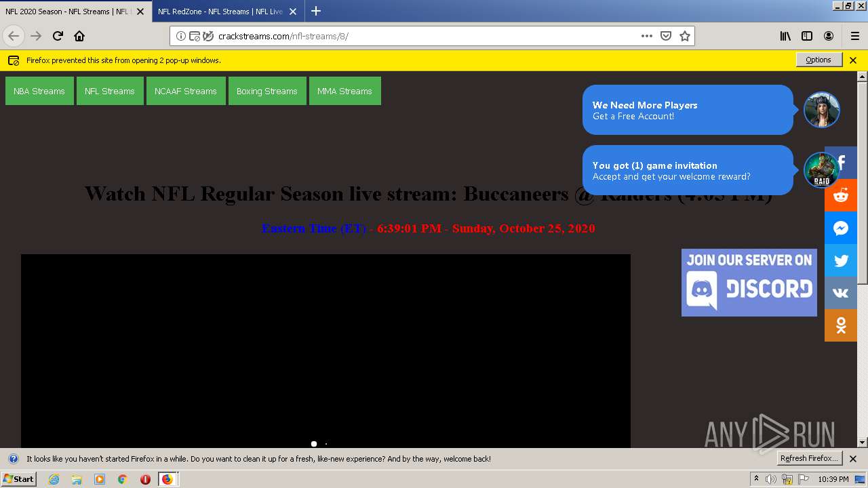The width and height of the screenshot is (868, 488).
Task: Open Join Our Server on Discord banner
Action: [x=749, y=283]
